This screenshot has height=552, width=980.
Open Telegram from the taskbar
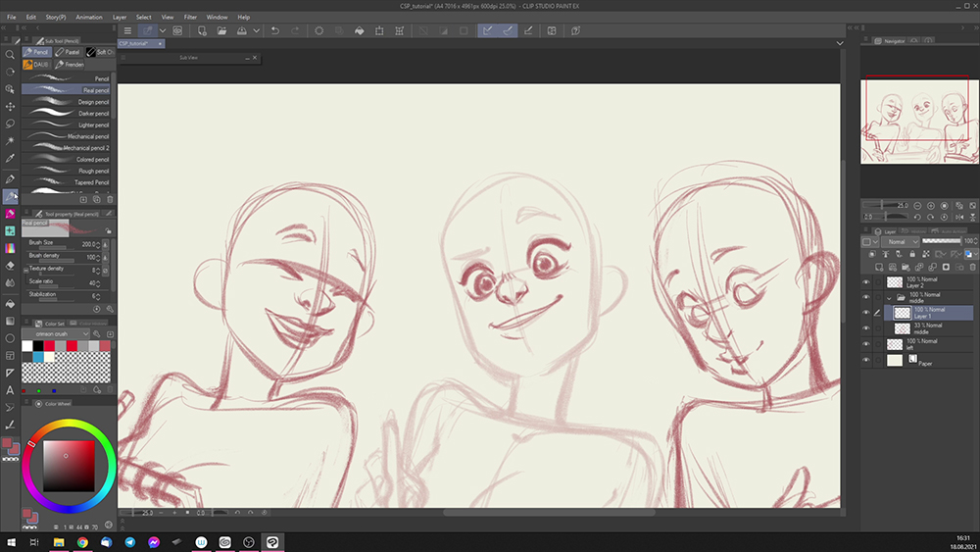[129, 541]
